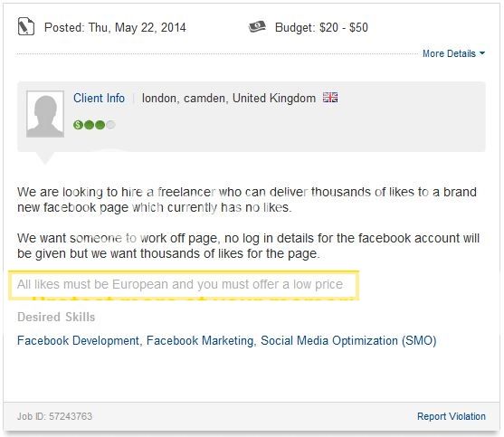Open the Facebook Development skill link
Image resolution: width=504 pixels, height=437 pixels.
pyautogui.click(x=78, y=340)
